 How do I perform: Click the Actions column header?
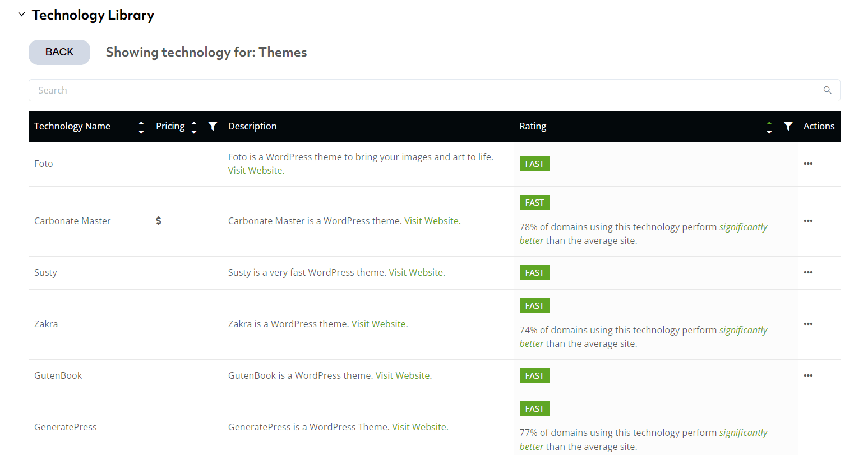[x=819, y=126]
